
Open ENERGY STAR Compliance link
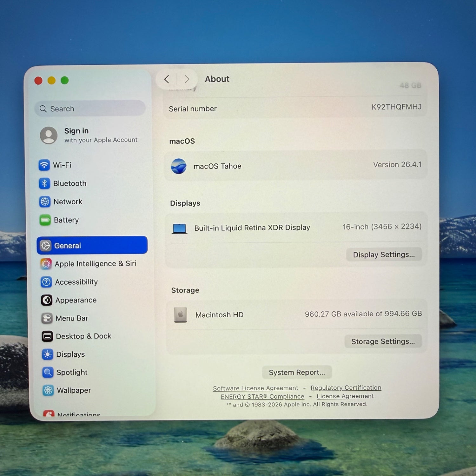pos(262,396)
